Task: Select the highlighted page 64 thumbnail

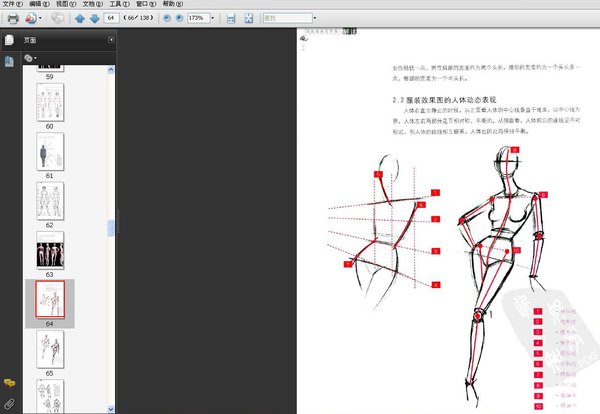Action: (x=50, y=300)
